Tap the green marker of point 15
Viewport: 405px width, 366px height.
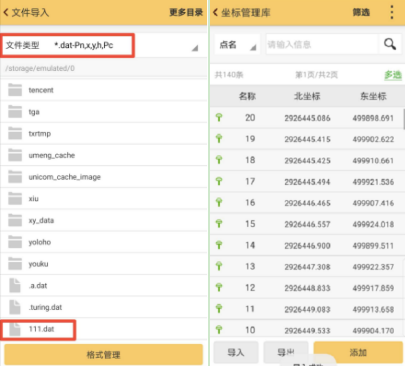point(219,224)
